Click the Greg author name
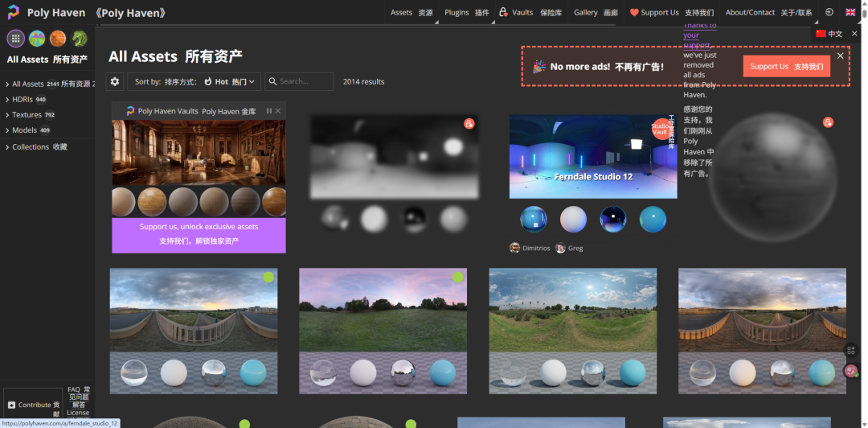 click(x=575, y=249)
